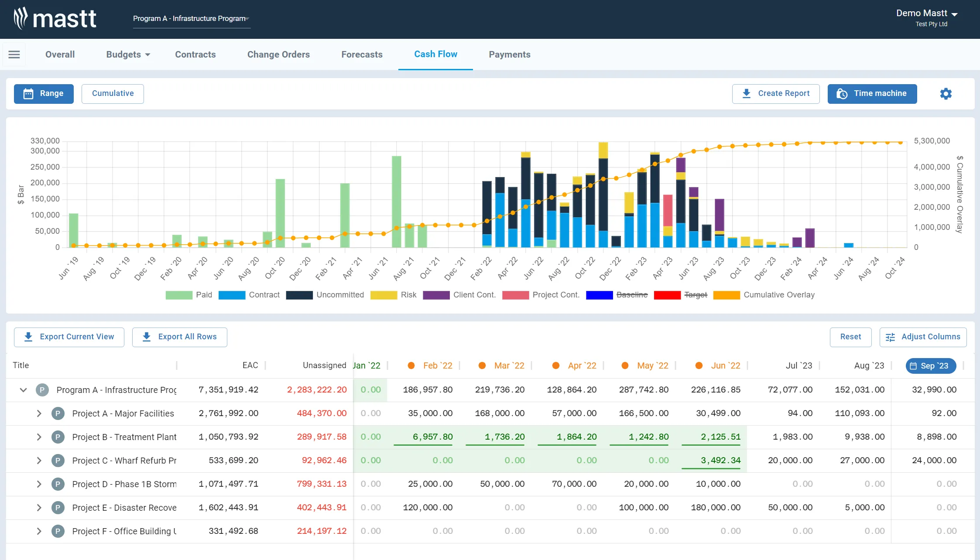The width and height of the screenshot is (980, 560).
Task: Select the Time machine camera icon
Action: coord(843,93)
